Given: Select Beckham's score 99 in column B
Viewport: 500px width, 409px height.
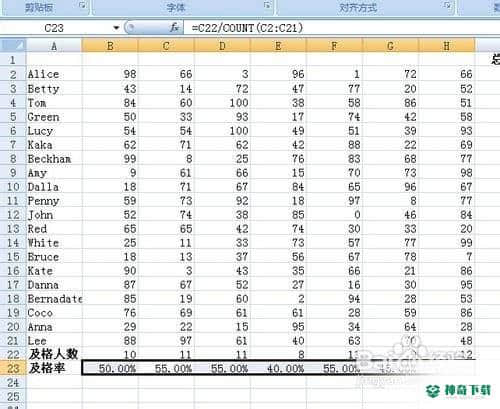Looking at the screenshot, I should (x=110, y=159).
